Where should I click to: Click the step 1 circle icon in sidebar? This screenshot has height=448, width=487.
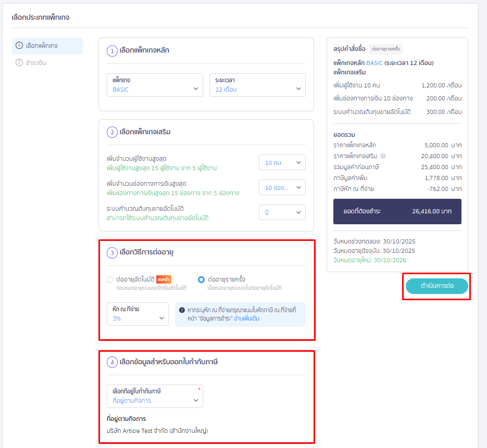[x=19, y=46]
